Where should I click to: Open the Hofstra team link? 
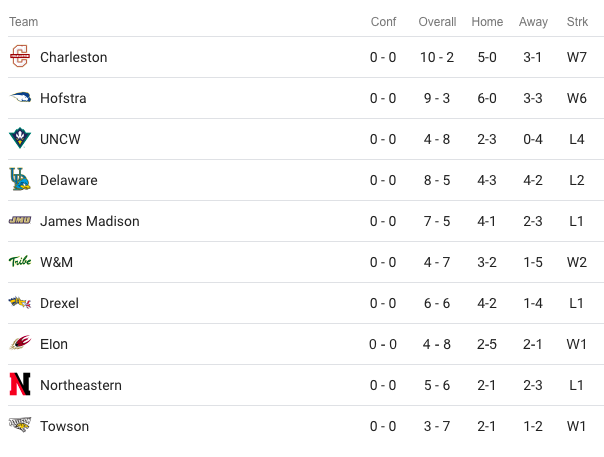[x=64, y=98]
